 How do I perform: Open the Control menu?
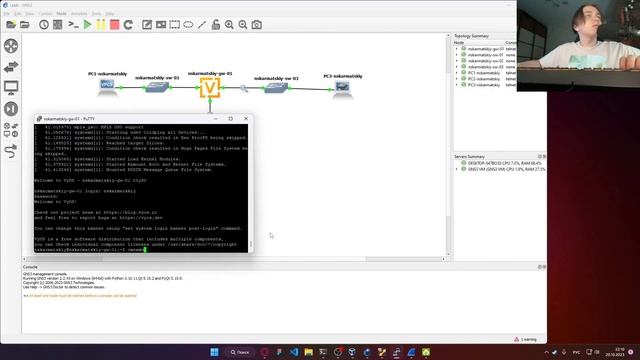coord(45,13)
